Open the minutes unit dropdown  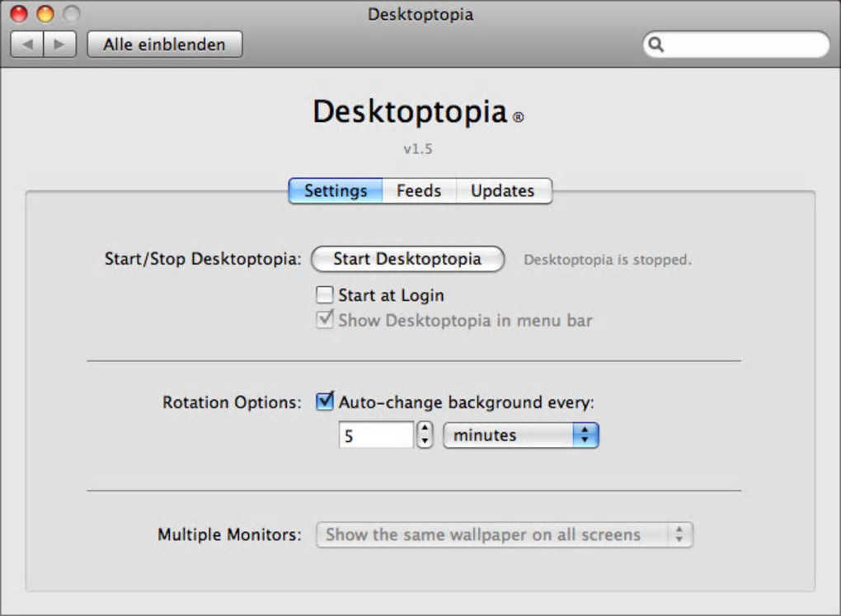click(521, 435)
